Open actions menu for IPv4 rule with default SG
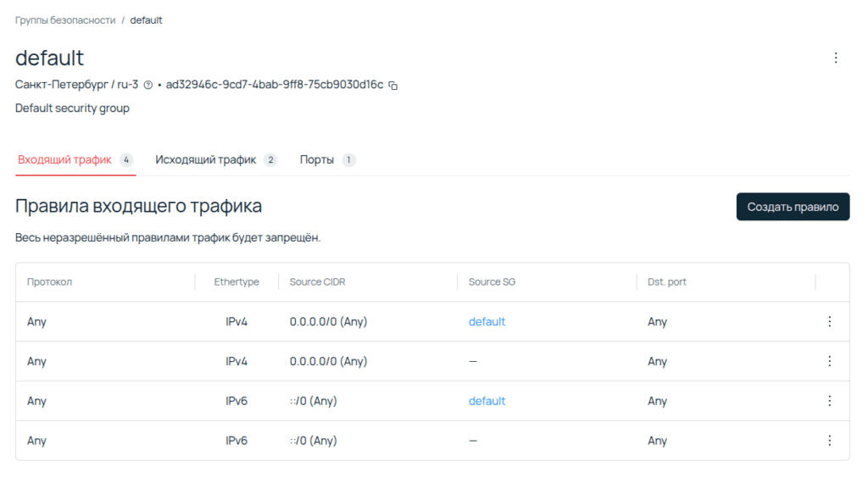Screen dimensions: 868x478 (829, 322)
